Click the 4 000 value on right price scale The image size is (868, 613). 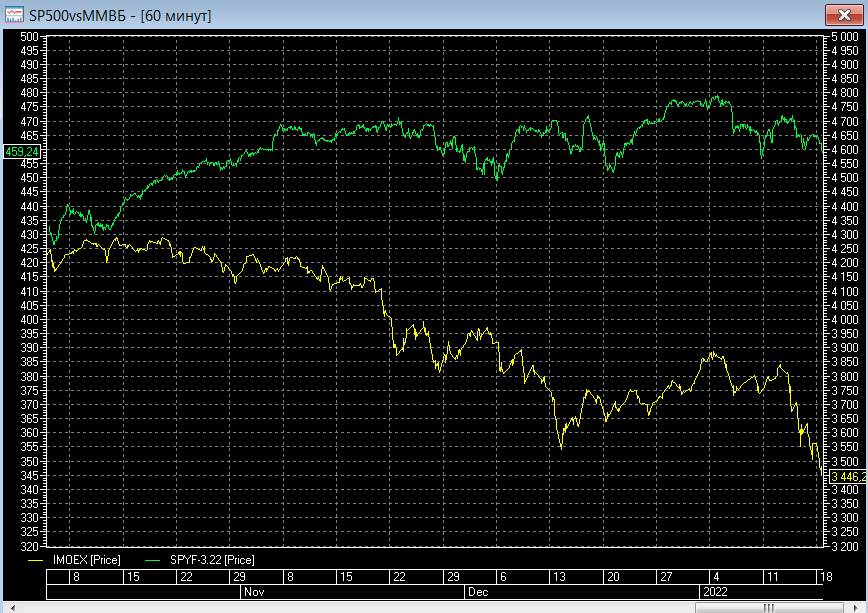(x=845, y=320)
